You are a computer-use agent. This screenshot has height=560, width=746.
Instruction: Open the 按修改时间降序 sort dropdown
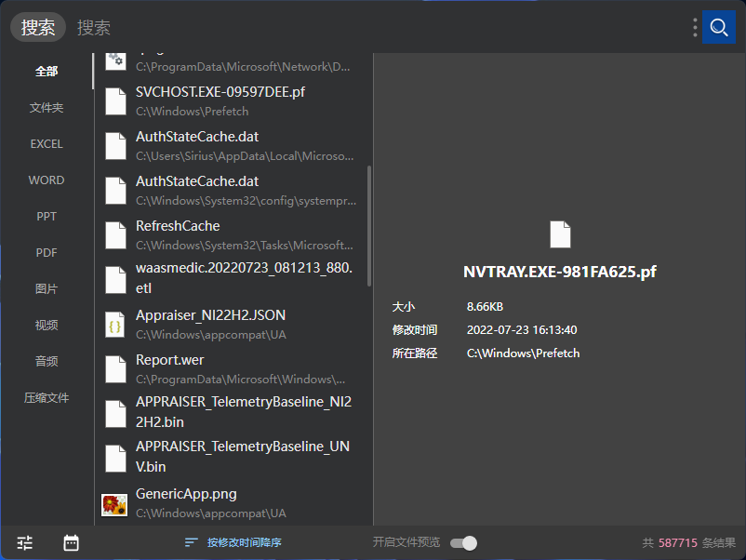[x=244, y=542]
